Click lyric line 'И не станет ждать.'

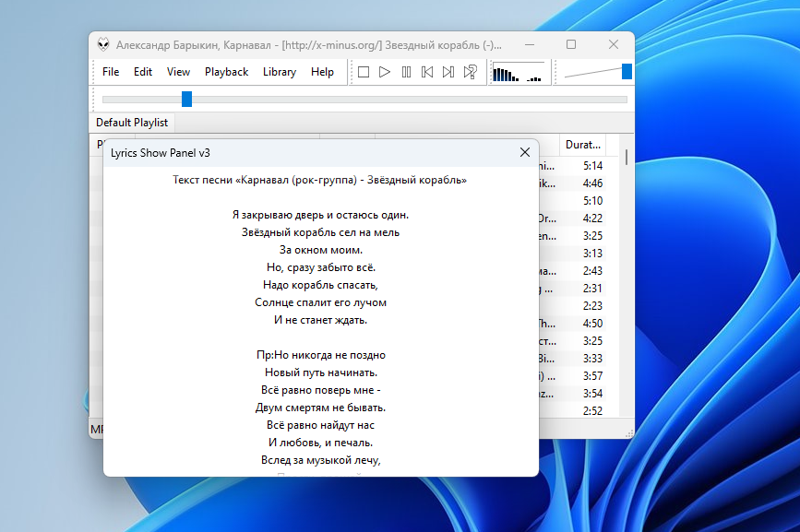click(x=320, y=320)
